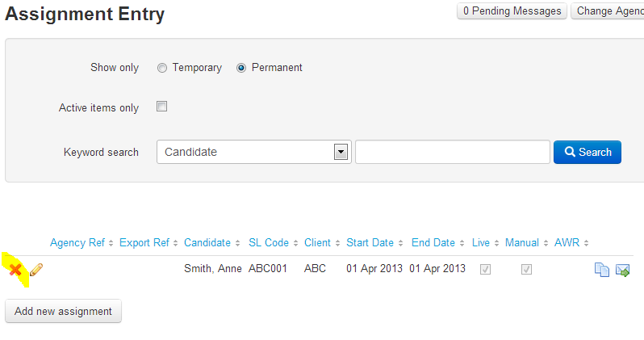Sort the table by Candidate column header
Screen dimensions: 644x340
point(207,242)
